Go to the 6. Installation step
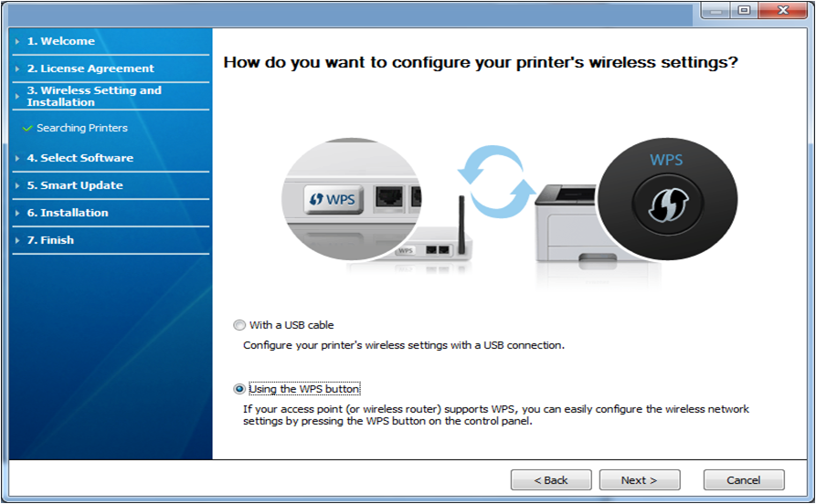 (x=67, y=213)
